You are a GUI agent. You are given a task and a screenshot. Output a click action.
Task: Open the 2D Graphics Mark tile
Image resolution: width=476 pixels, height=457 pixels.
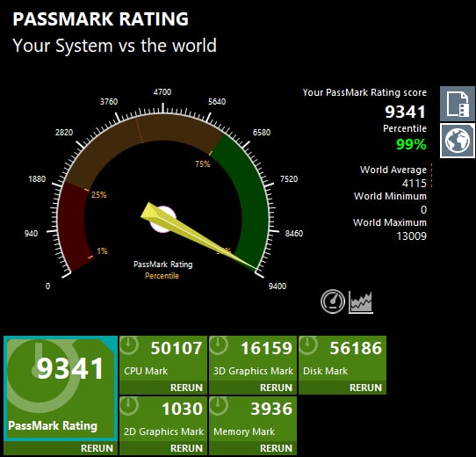163,418
